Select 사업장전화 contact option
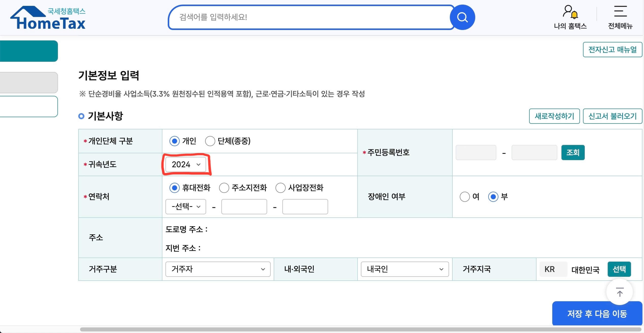Screen dimensions: 644x333 click(x=281, y=188)
